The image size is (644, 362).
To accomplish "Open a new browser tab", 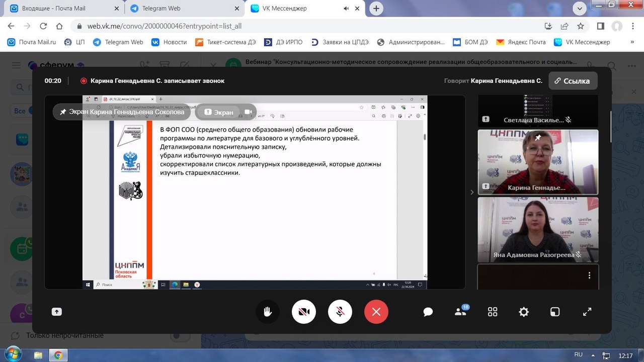I will [376, 9].
